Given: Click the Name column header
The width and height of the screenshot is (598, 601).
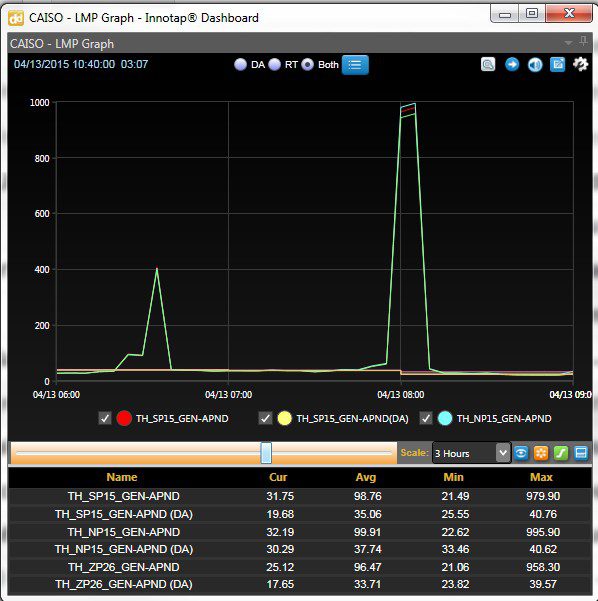Looking at the screenshot, I should (122, 477).
